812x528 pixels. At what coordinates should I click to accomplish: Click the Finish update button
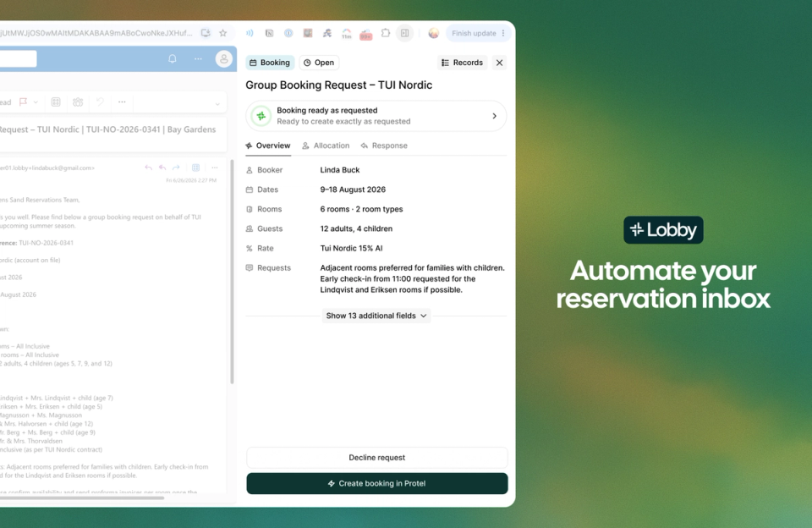pos(479,33)
